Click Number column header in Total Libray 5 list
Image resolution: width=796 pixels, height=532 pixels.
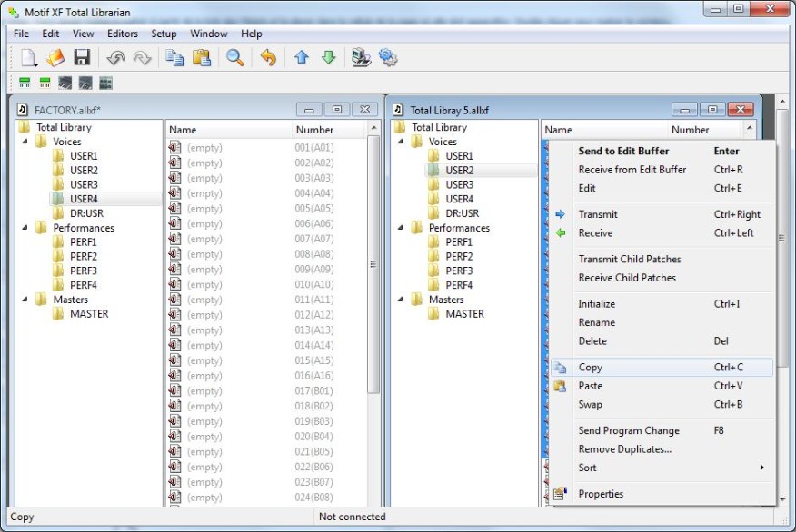705,130
